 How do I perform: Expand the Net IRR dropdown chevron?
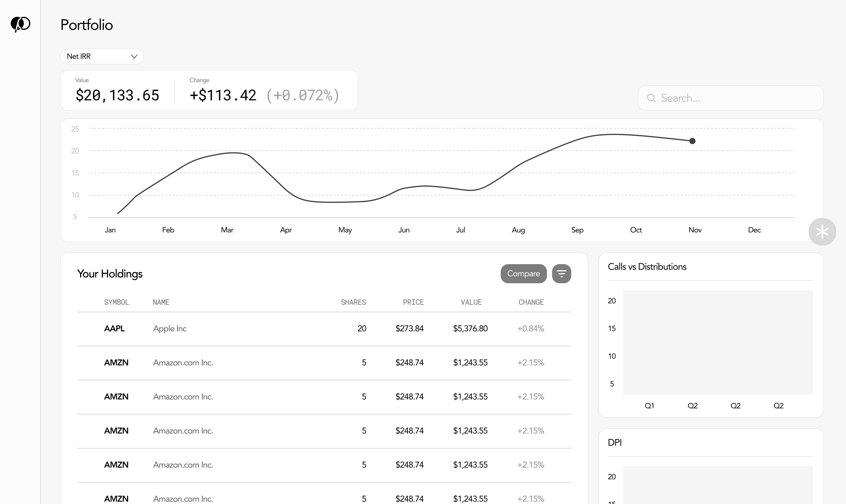tap(134, 56)
